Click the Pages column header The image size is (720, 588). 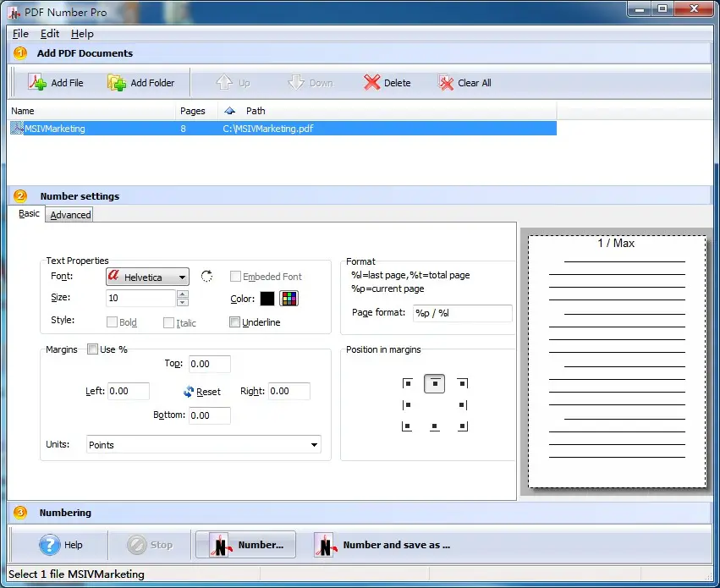pos(196,111)
